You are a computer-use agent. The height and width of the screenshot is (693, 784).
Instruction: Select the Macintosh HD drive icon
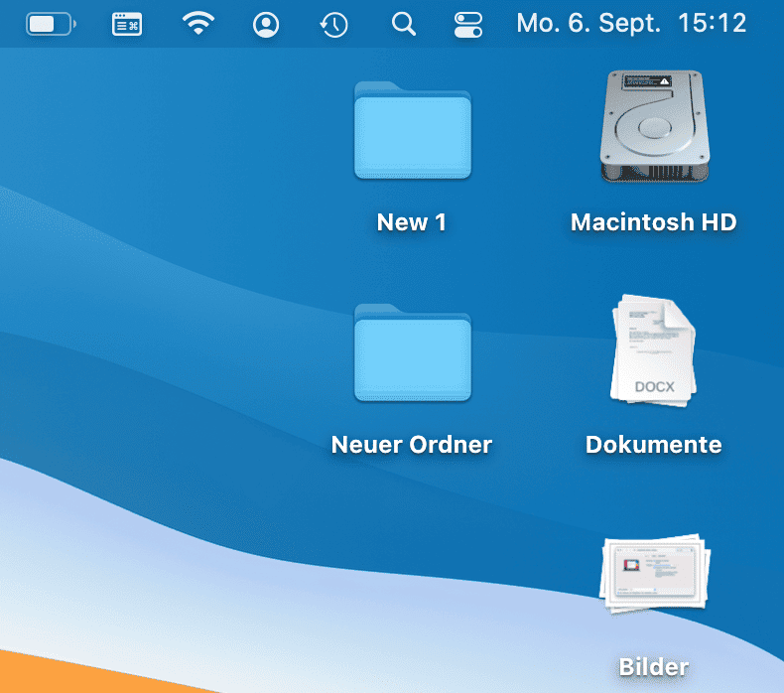click(x=653, y=127)
